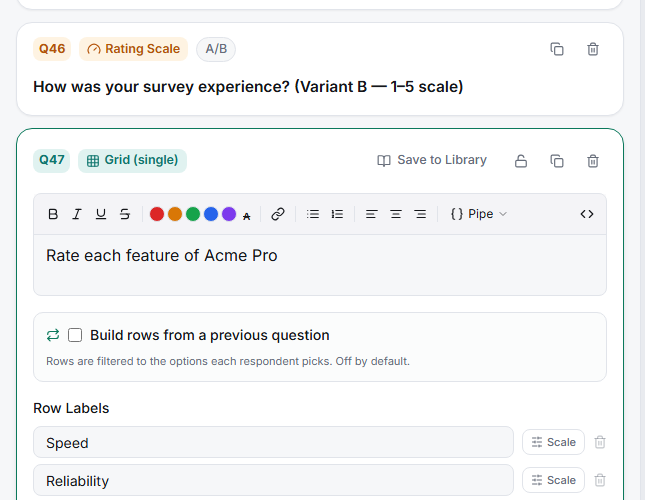
Task: Apply strikethrough formatting
Action: pos(125,214)
